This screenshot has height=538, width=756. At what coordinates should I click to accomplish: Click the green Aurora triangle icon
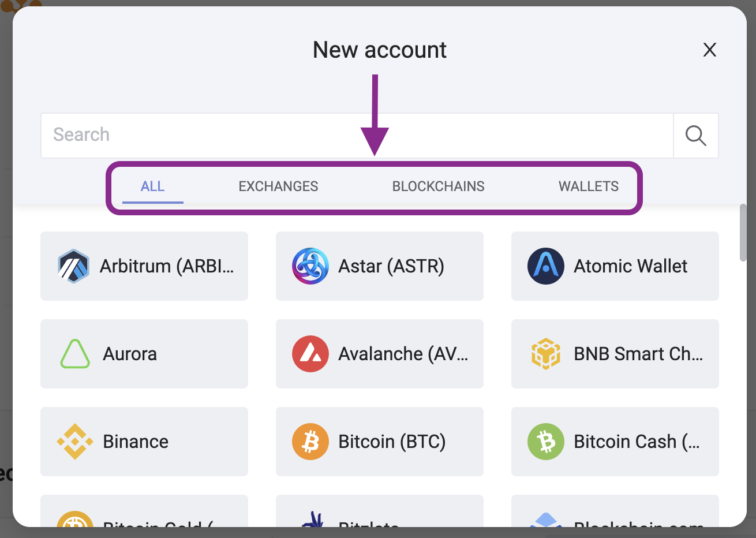(75, 354)
